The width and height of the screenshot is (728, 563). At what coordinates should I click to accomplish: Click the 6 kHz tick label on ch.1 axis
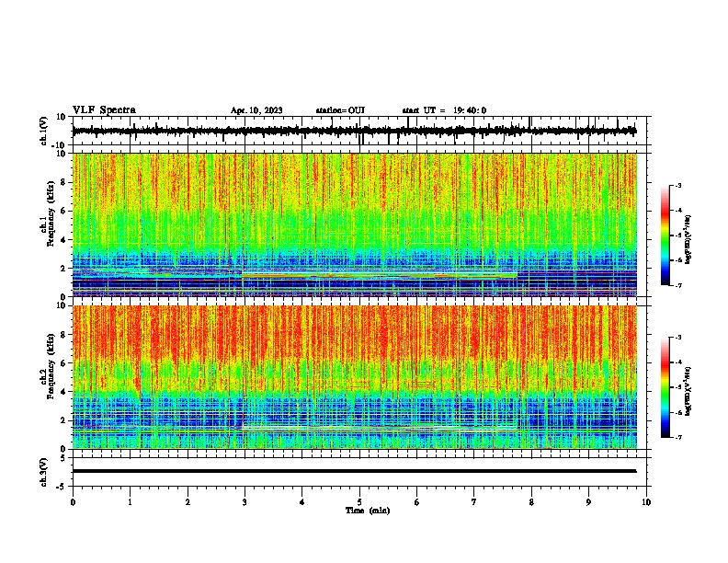[63, 211]
